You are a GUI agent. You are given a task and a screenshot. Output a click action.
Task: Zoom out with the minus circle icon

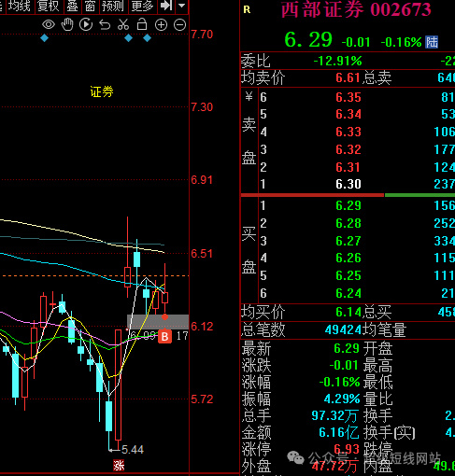click(179, 25)
